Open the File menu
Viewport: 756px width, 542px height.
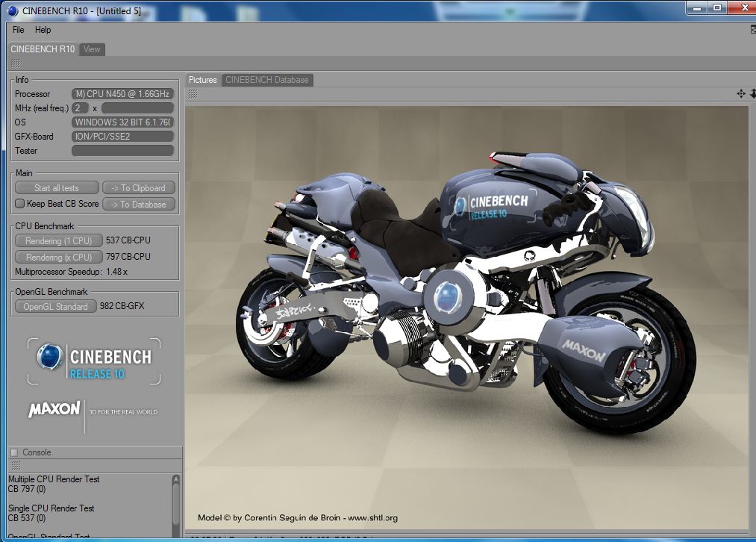tap(19, 30)
